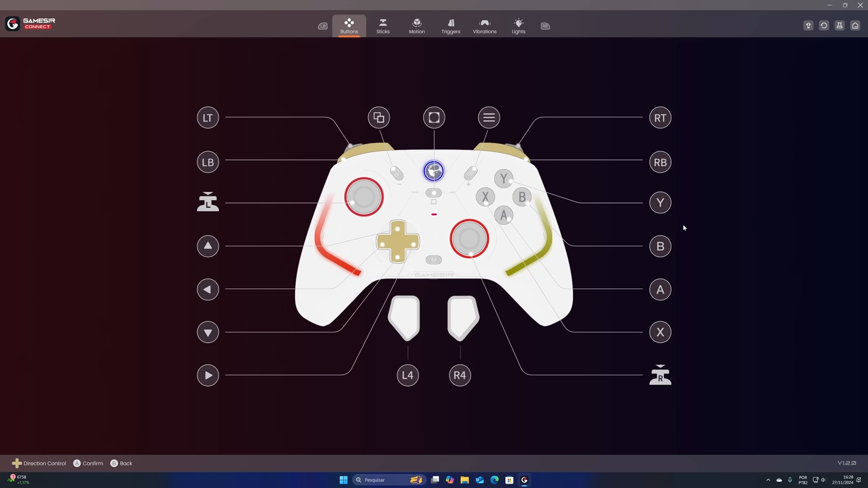Screen dimensions: 868x488
Task: Select the screenshot capture button icon
Action: pos(434,118)
